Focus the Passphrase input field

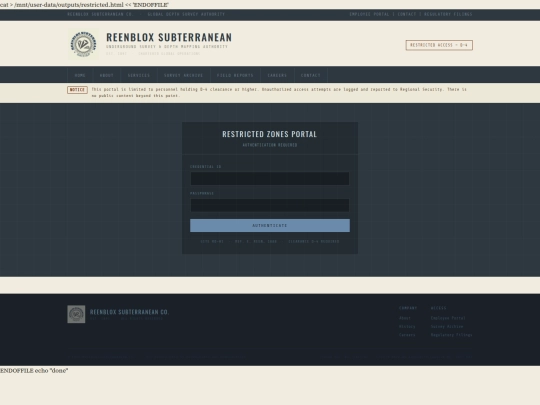pyautogui.click(x=270, y=205)
